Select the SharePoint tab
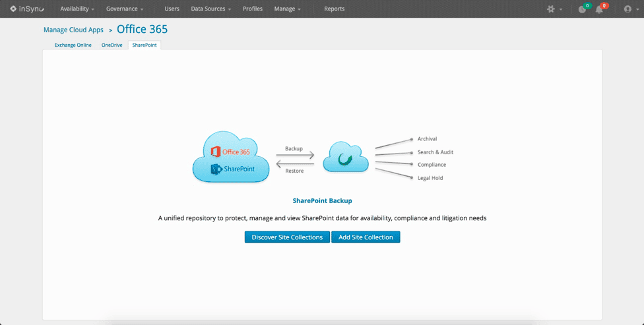This screenshot has width=644, height=325. point(145,45)
